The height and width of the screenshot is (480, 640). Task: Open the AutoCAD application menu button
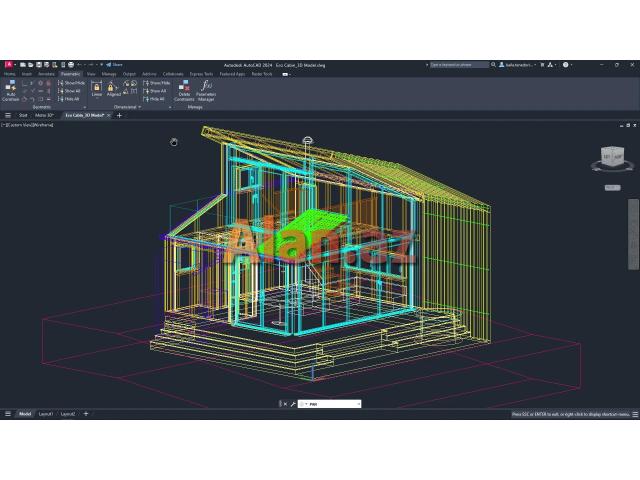[x=9, y=64]
